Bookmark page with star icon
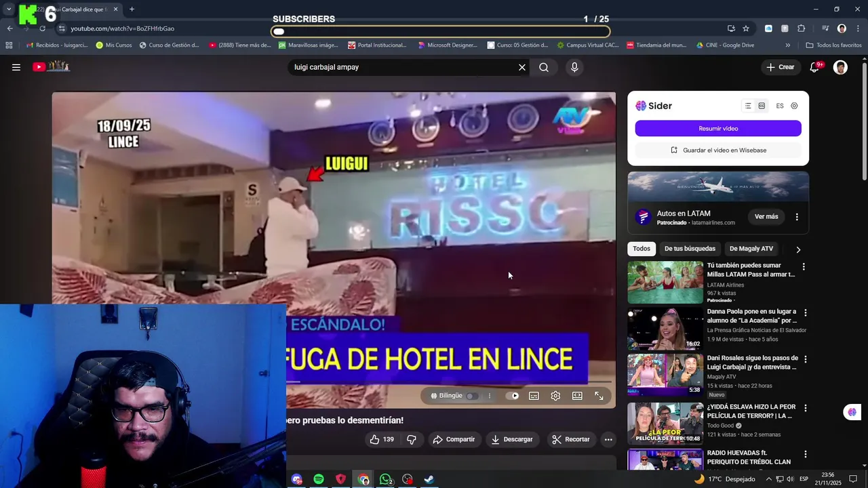Viewport: 868px width, 488px height. point(746,28)
